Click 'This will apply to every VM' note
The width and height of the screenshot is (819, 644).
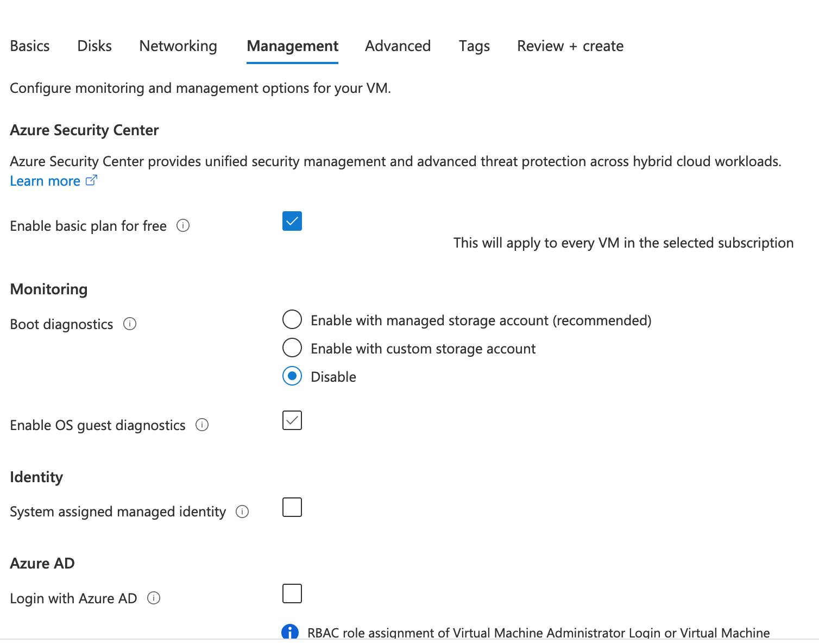click(623, 243)
